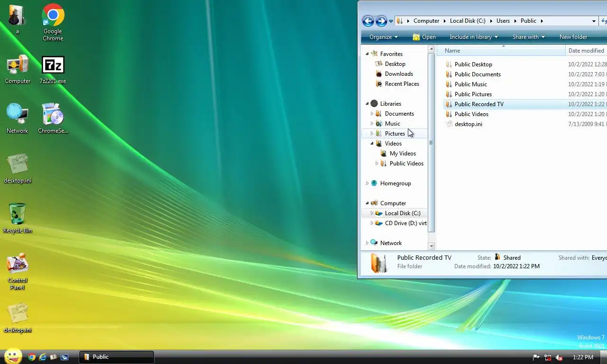This screenshot has height=364, width=607.
Task: Open the Include in library dropdown
Action: coord(474,37)
